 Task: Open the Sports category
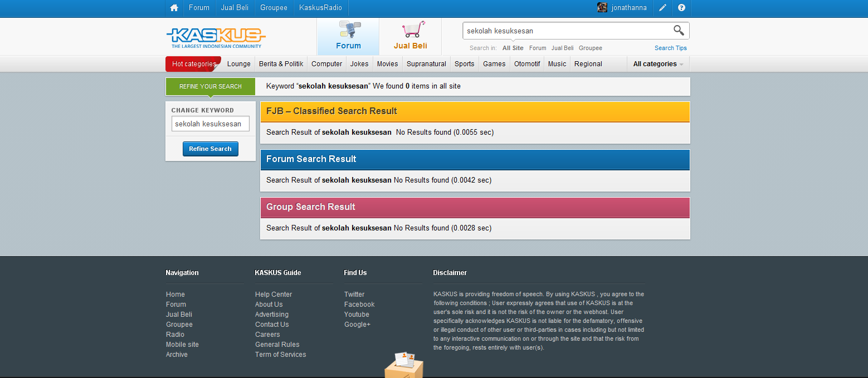tap(465, 64)
